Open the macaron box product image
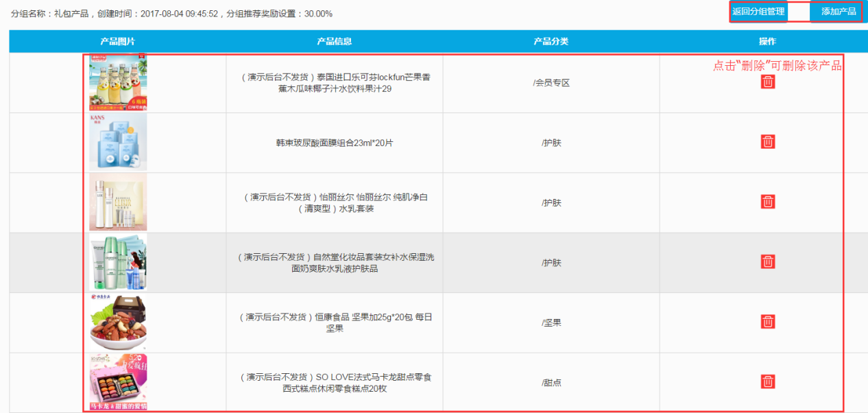Screen dimensions: 868x413 pos(118,382)
